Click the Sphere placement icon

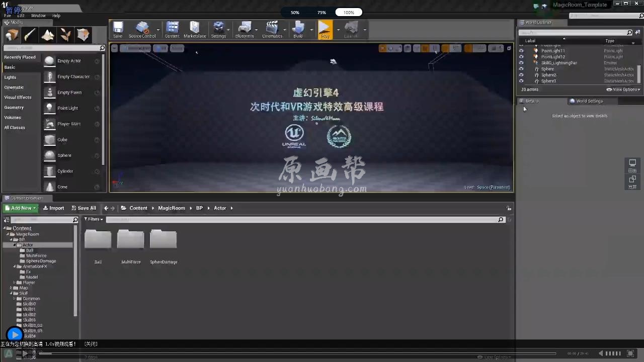pos(49,155)
